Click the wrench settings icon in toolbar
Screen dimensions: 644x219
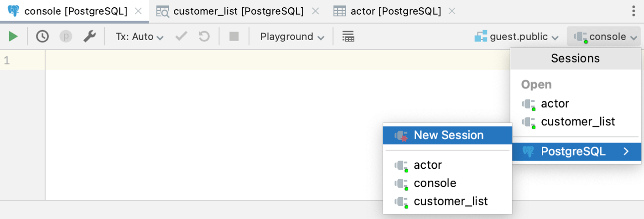(x=89, y=36)
